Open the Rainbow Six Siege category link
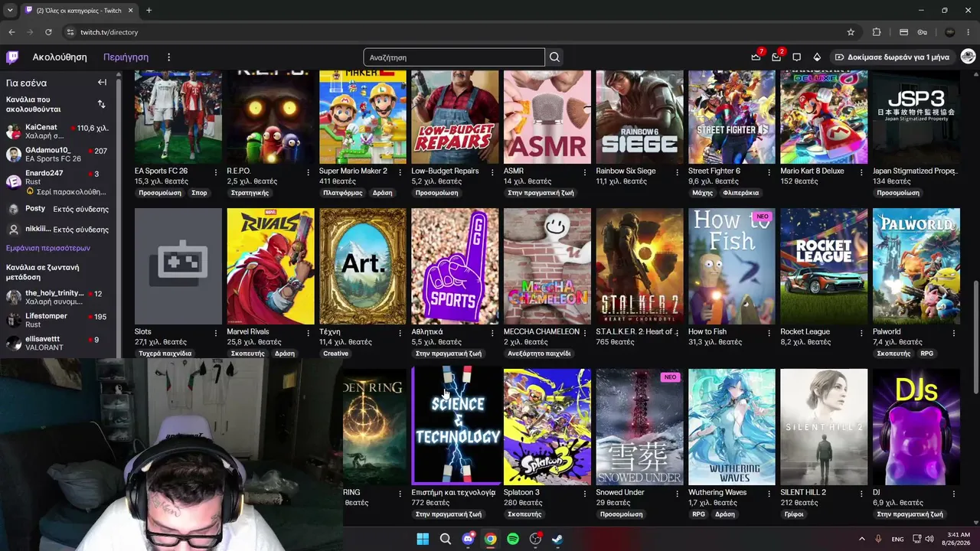Viewport: 980px width, 551px height. (626, 171)
